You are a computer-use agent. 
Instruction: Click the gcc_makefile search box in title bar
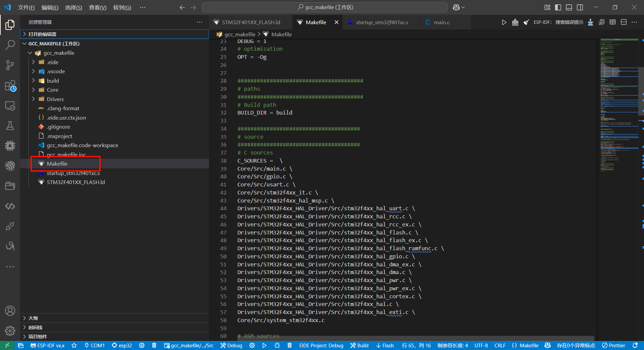point(325,7)
